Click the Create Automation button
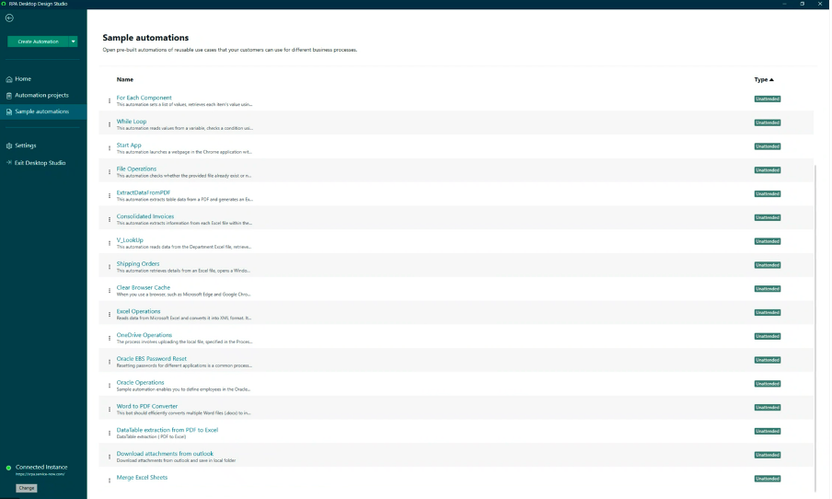 pos(38,42)
